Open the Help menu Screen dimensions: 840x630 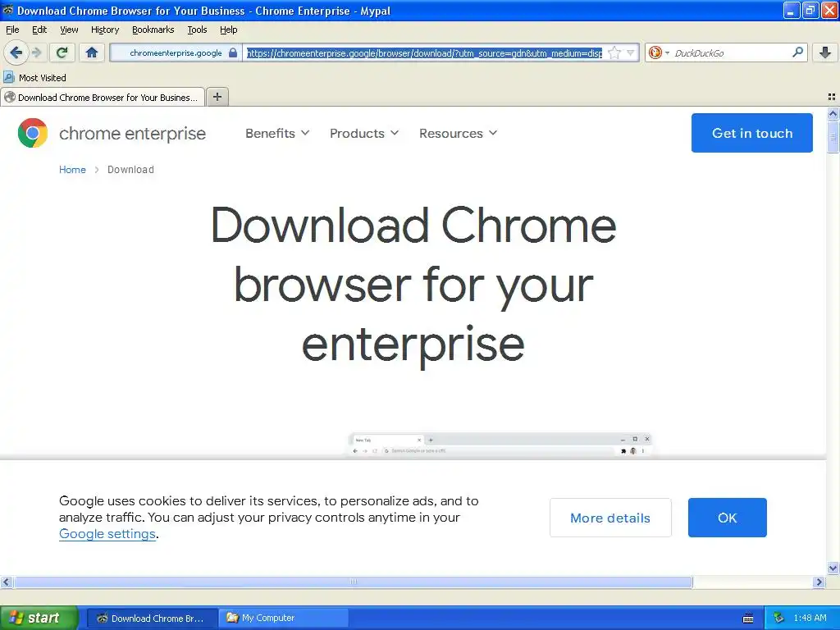tap(229, 30)
